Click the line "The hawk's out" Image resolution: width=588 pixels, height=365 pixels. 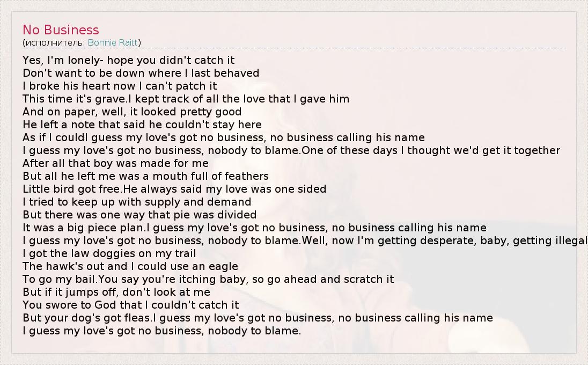tap(130, 266)
